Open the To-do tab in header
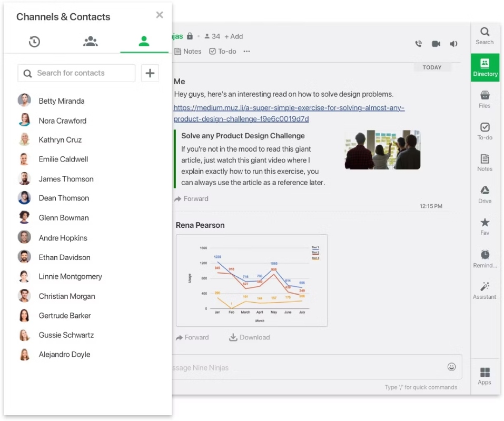504x421 pixels. point(222,52)
